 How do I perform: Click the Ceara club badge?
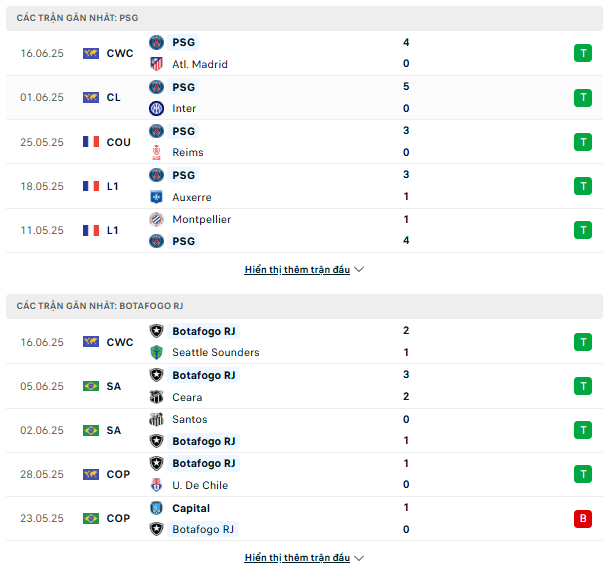point(156,397)
